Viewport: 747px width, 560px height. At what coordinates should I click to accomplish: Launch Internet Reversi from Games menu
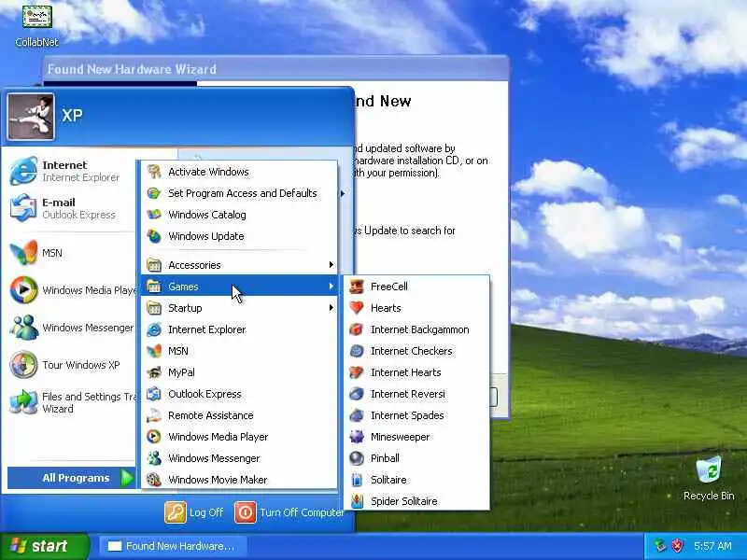click(x=416, y=394)
